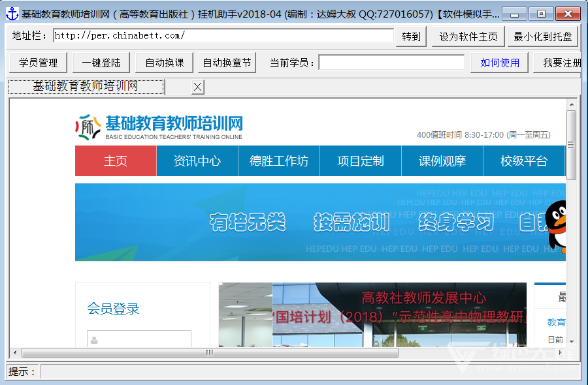Open 资讯中心 nav item
588x385 pixels.
(x=197, y=161)
